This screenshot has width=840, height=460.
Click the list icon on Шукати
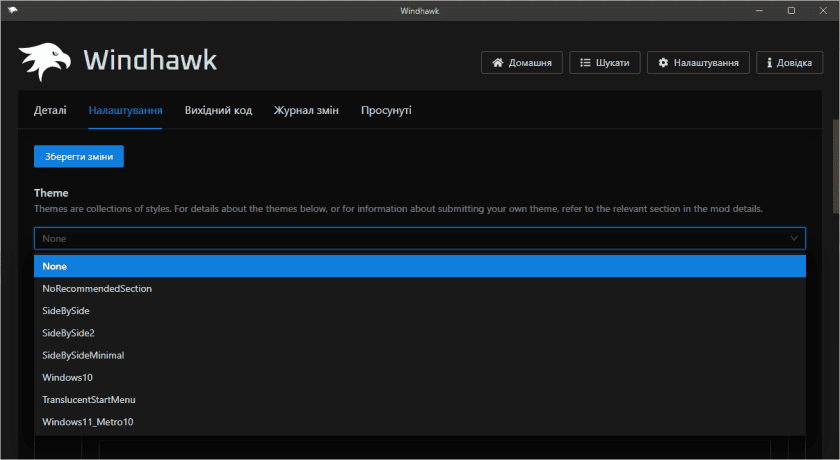(584, 63)
